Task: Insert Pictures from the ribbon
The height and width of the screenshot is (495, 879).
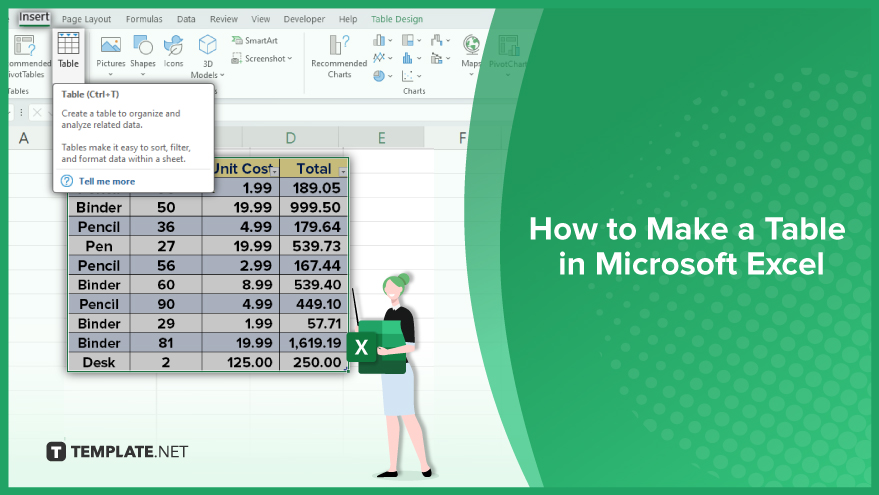Action: click(110, 52)
